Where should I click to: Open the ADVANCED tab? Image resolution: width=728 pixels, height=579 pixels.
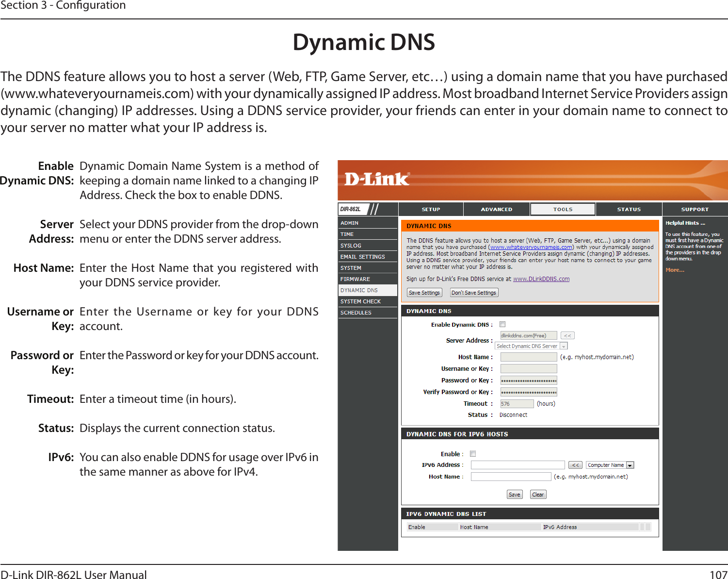click(x=496, y=209)
